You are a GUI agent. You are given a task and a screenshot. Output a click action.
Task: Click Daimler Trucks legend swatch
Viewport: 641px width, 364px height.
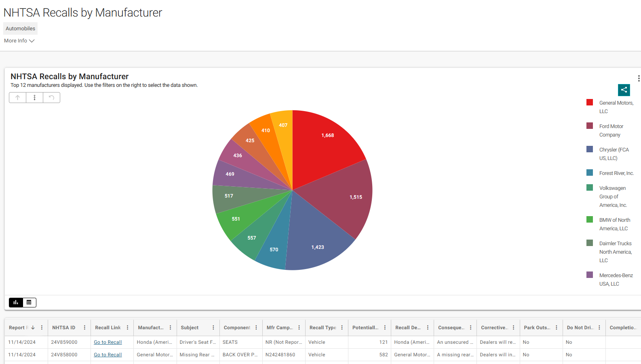(590, 243)
